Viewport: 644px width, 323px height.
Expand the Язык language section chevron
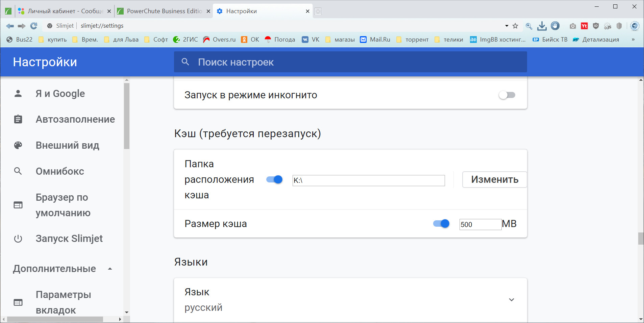[511, 300]
